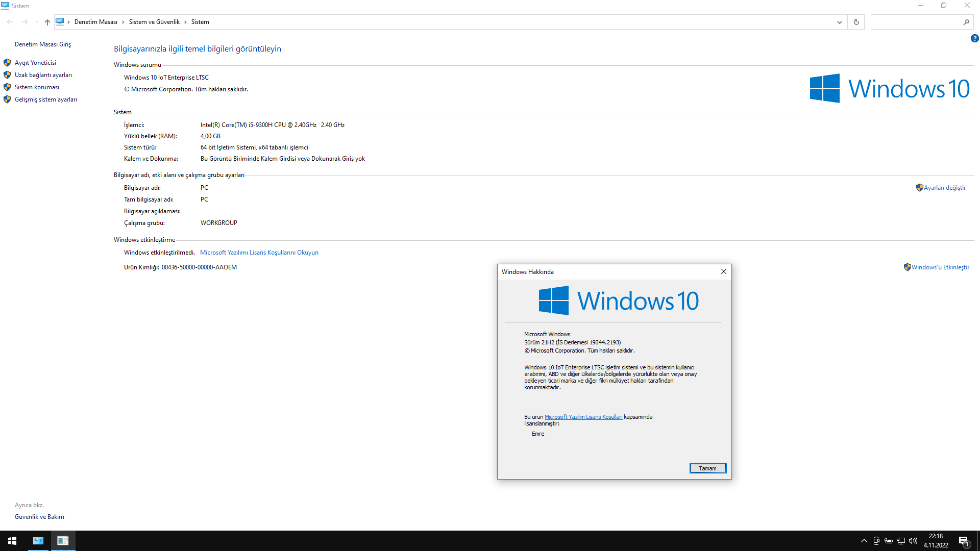Open the notification center icon
Screen dimensions: 980x551
click(964, 541)
